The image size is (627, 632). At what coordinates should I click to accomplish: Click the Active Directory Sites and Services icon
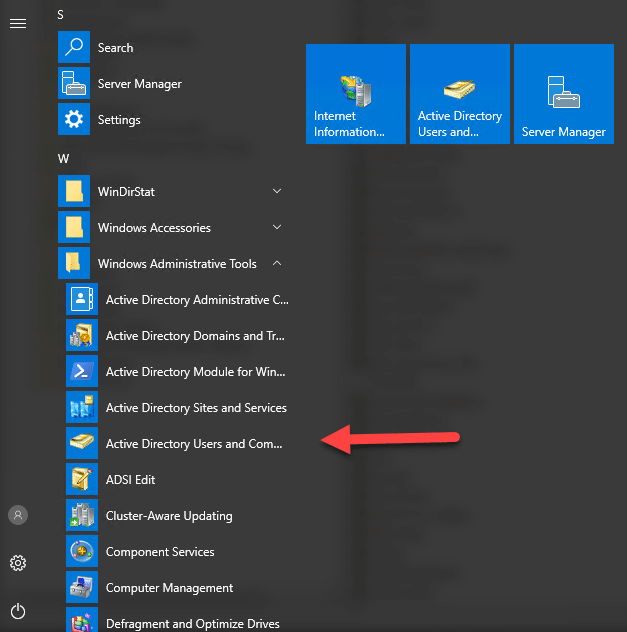point(82,407)
